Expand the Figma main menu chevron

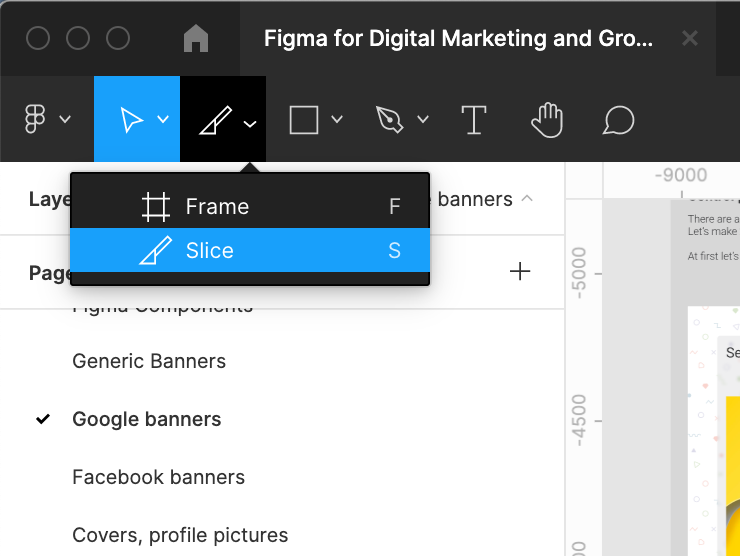[x=65, y=119]
